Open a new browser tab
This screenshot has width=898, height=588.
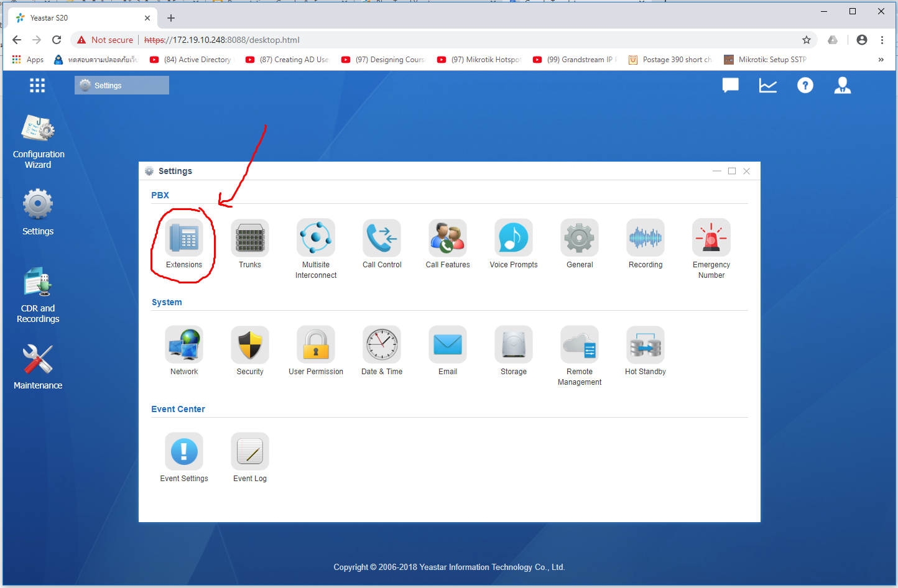pos(171,18)
